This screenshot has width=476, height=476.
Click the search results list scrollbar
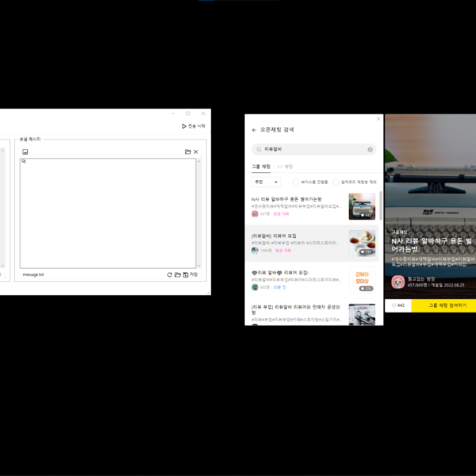[381, 205]
